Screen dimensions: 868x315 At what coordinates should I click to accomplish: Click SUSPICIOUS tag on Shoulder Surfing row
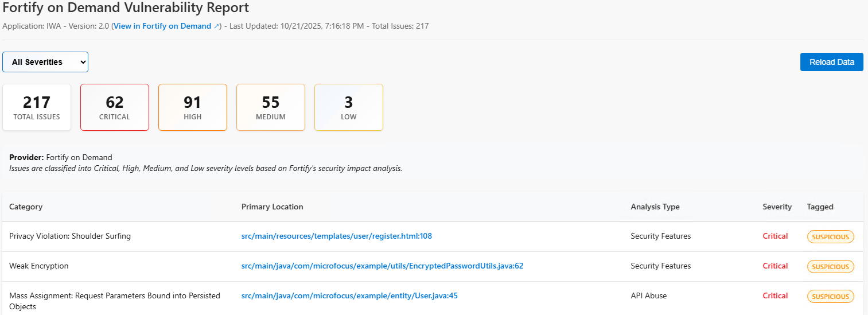[831, 236]
